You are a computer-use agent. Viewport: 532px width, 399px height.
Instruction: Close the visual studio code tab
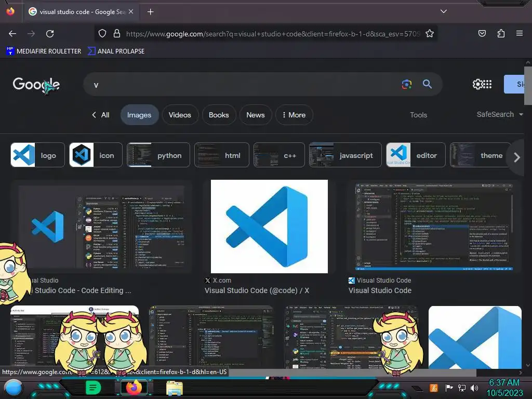[131, 11]
